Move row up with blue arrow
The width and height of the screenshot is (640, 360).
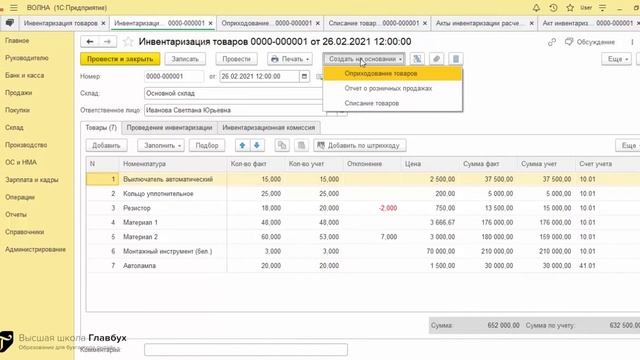(x=242, y=145)
